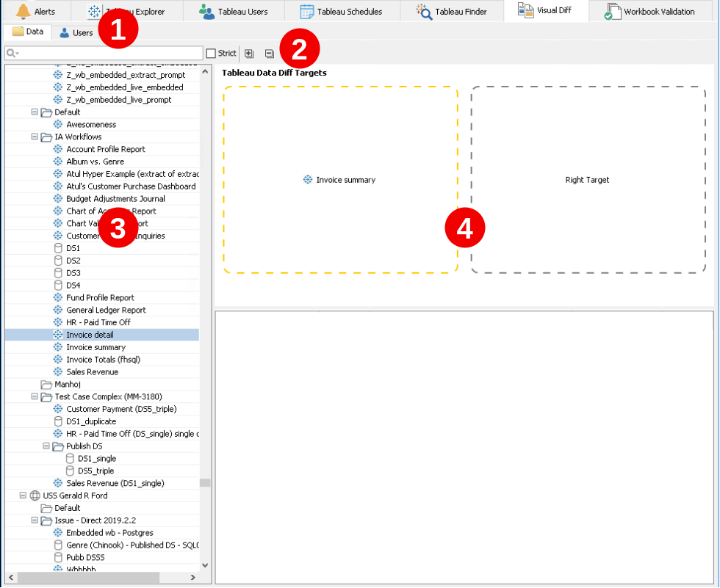Click the tree horizontal scrollbar thumb
720x588 pixels.
(89, 577)
